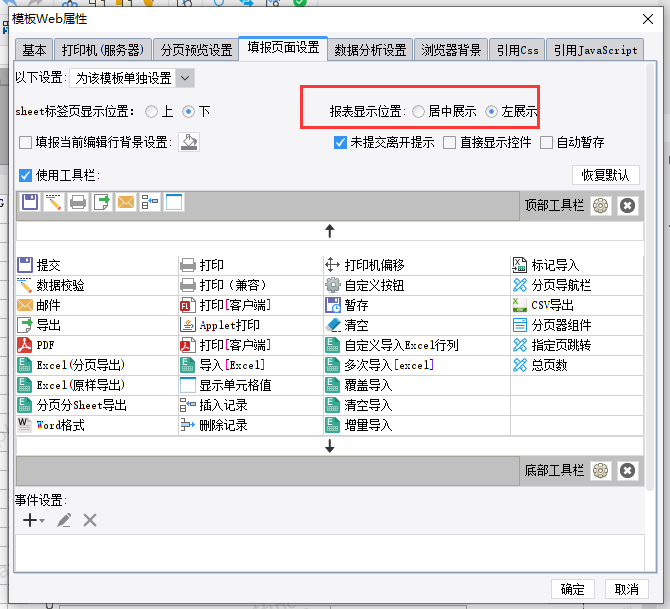Click the event settings list area
670x609 pixels.
pyautogui.click(x=329, y=552)
